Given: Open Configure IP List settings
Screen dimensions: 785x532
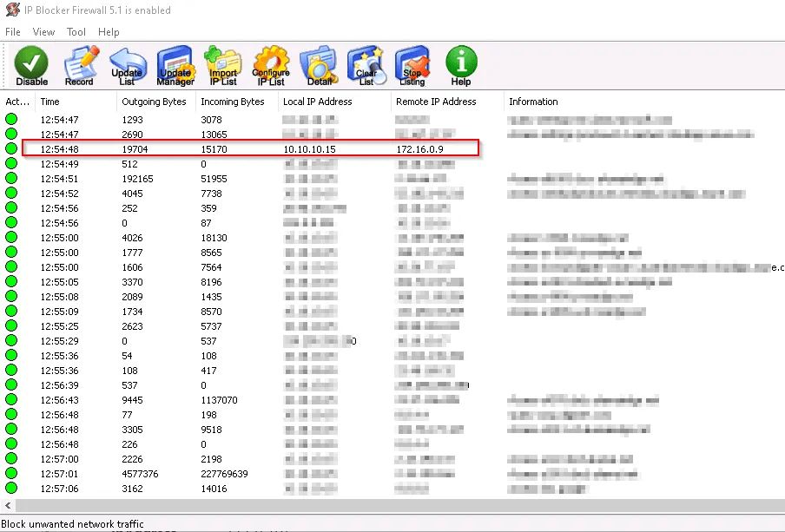Looking at the screenshot, I should [271, 66].
